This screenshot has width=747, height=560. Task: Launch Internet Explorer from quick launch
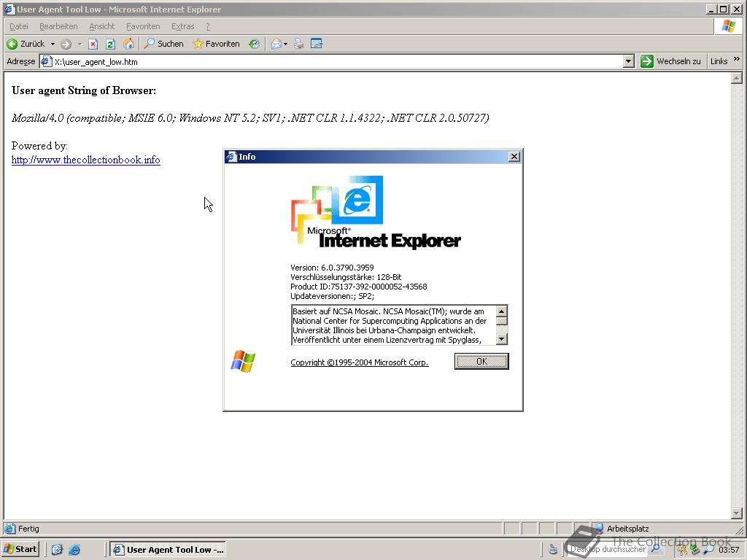tap(74, 550)
